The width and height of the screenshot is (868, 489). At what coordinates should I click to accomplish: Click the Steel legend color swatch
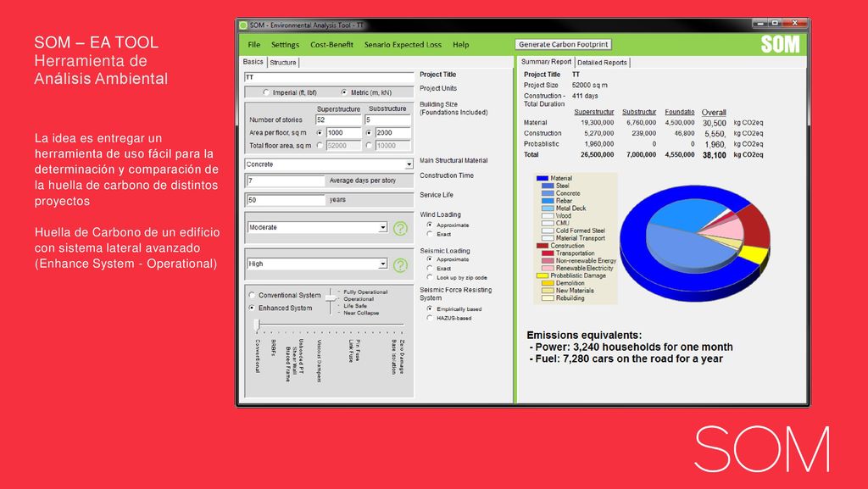[x=548, y=186]
